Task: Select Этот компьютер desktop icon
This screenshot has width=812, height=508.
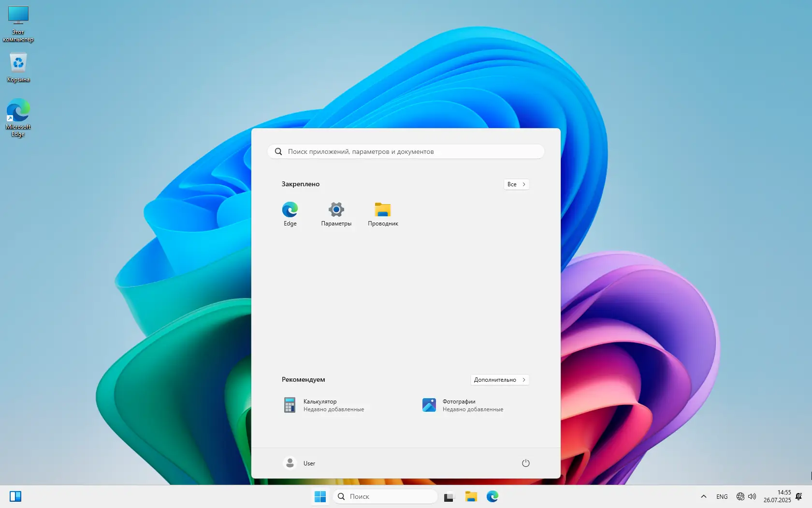Action: 18,24
